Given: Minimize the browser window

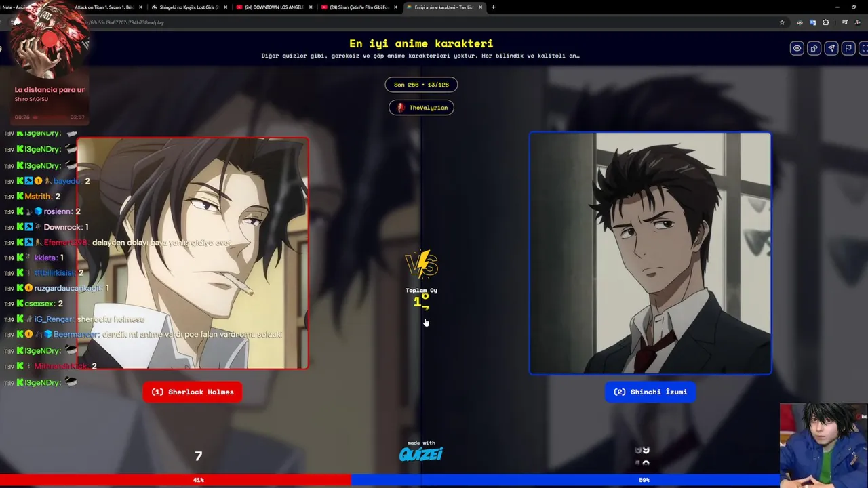Looking at the screenshot, I should [x=836, y=7].
